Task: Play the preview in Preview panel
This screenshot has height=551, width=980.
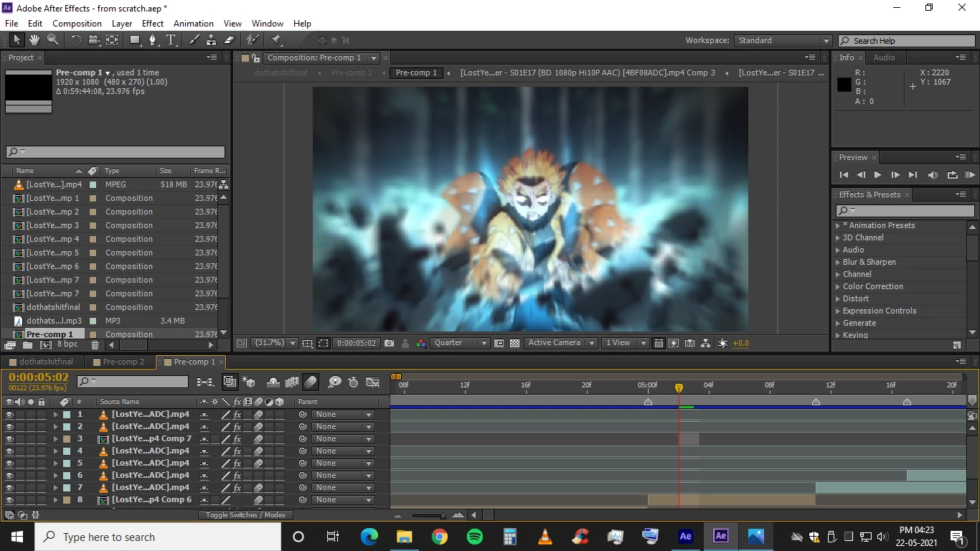Action: (877, 175)
